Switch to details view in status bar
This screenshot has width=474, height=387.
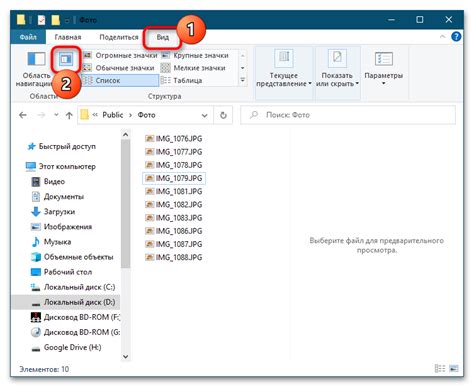coord(440,368)
